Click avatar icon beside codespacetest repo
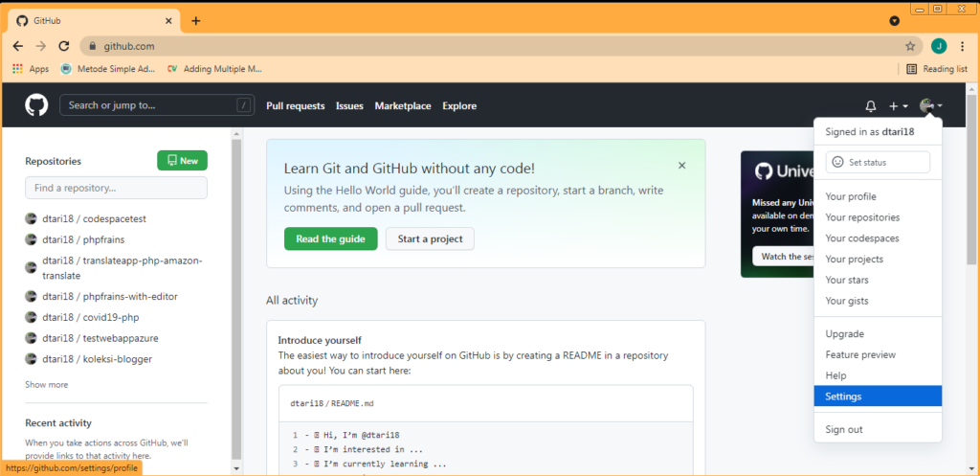980x476 pixels. pyautogui.click(x=31, y=218)
